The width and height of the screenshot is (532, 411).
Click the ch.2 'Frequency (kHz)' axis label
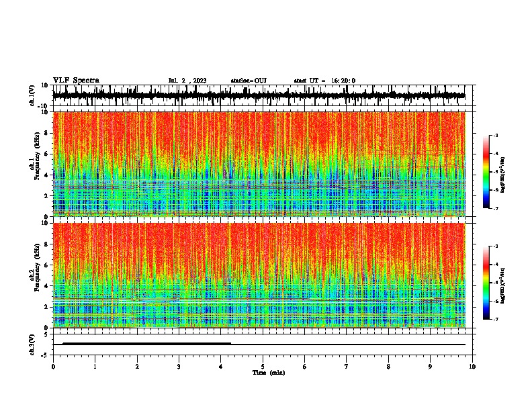(37, 267)
